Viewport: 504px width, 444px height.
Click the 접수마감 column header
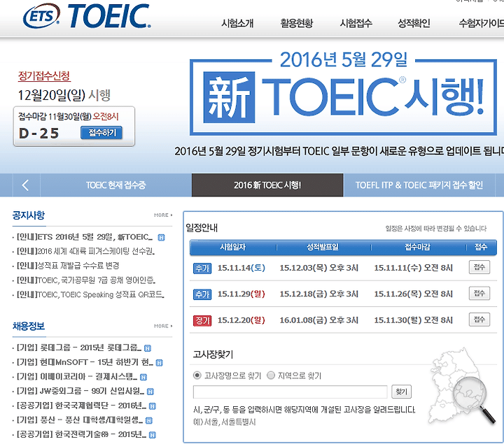417,247
